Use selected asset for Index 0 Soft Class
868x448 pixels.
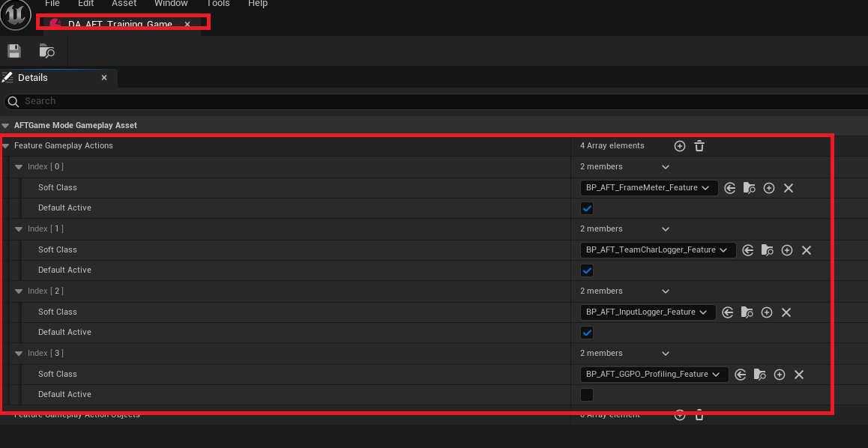coord(729,187)
